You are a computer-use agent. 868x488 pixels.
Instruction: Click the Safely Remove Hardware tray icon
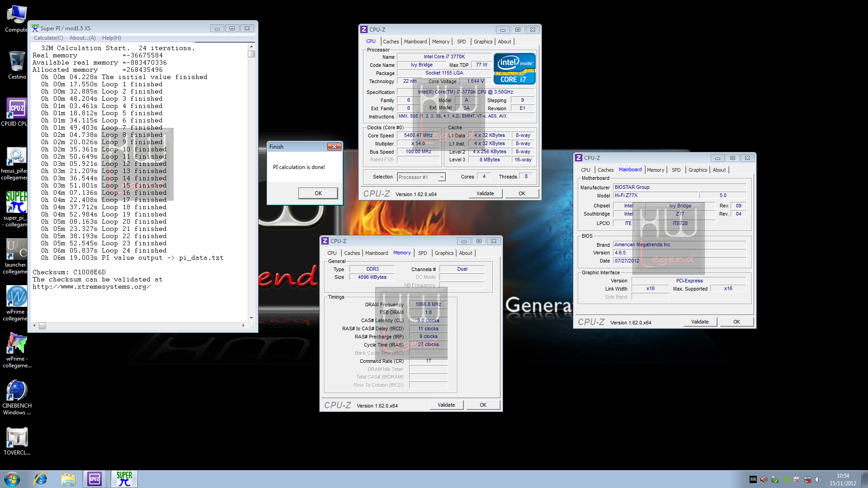coord(774,479)
